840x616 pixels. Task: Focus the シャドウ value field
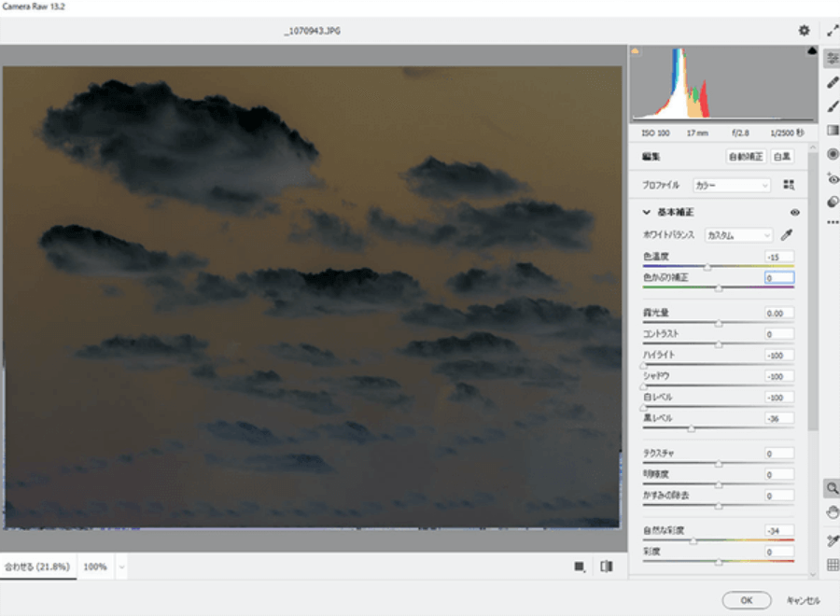point(779,376)
